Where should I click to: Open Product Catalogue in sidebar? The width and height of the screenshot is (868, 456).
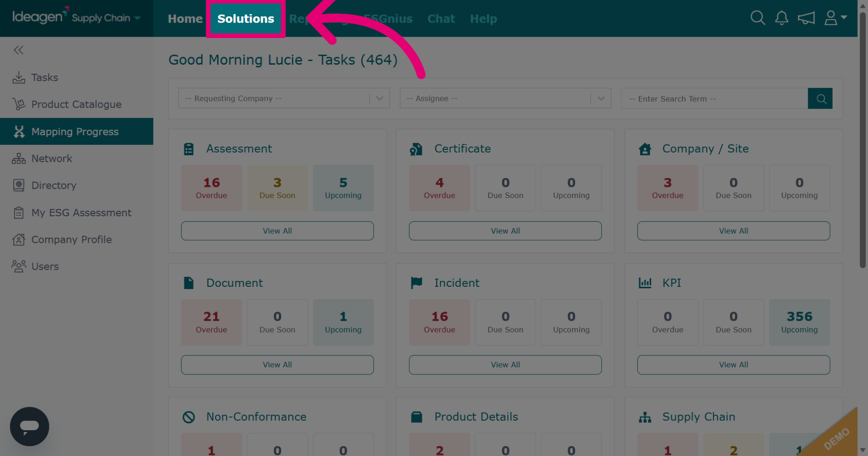coord(76,104)
